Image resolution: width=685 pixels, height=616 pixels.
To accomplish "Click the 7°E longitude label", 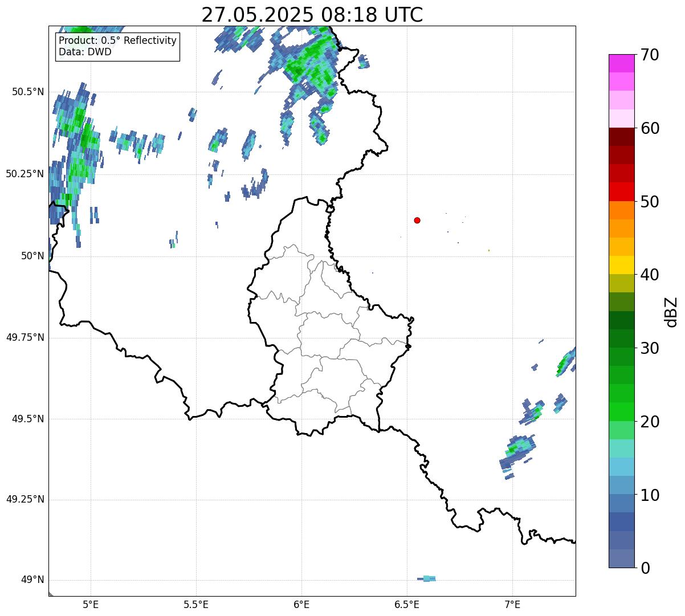I will tap(512, 605).
